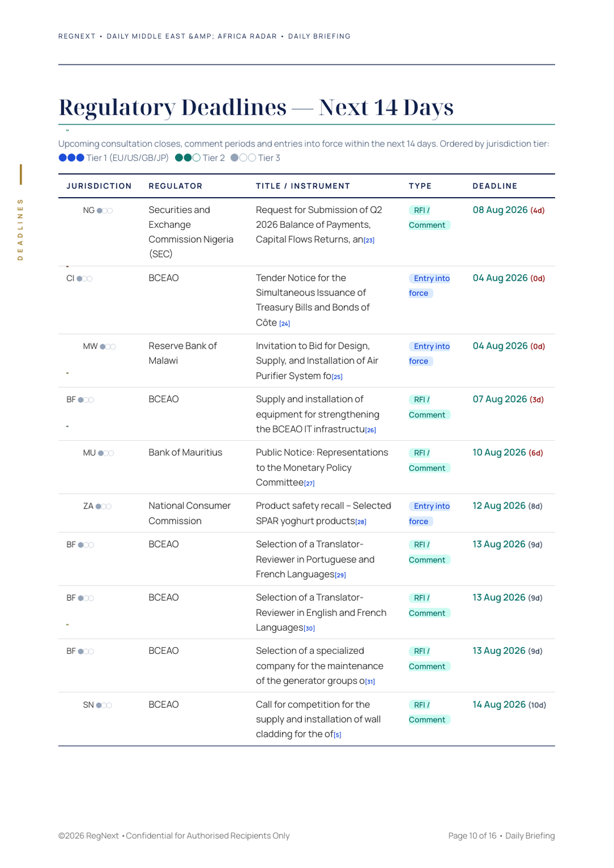Open footnote reference [31]
The height and width of the screenshot is (868, 614).
[370, 682]
